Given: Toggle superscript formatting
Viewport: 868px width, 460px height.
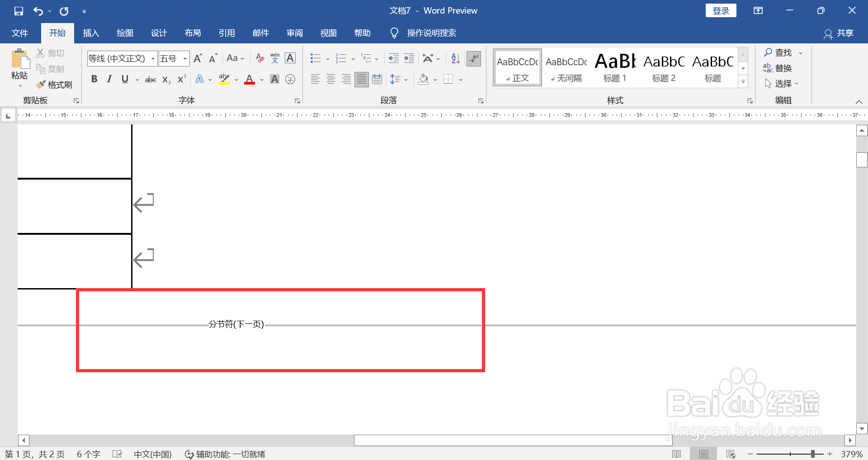Looking at the screenshot, I should [182, 79].
